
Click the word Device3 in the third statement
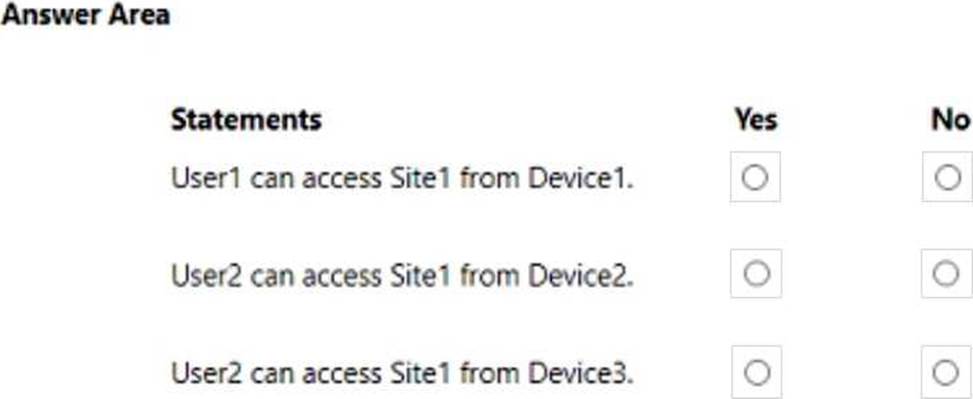coord(581,374)
